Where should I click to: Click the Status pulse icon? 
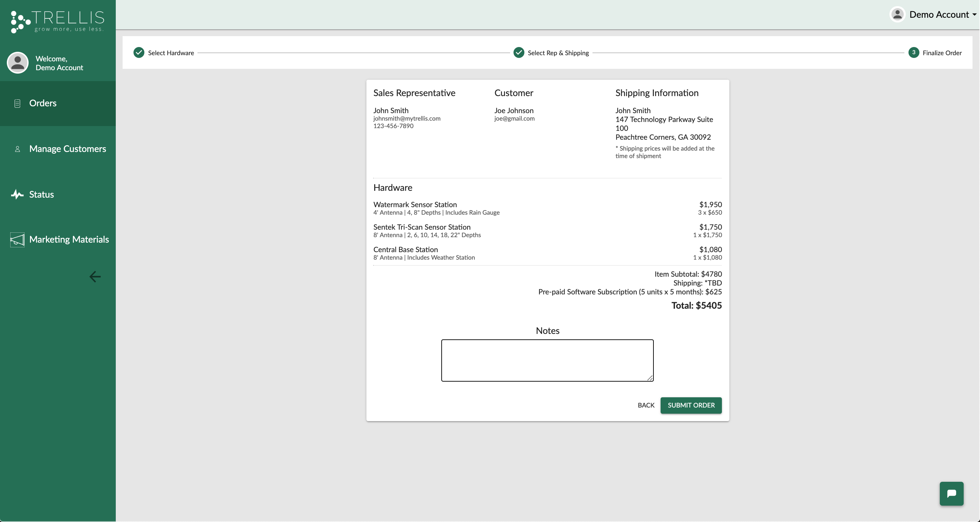pos(17,195)
